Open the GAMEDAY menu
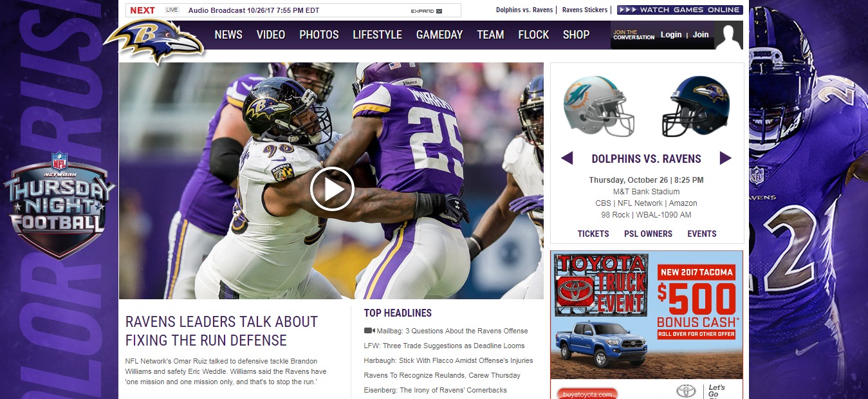 coord(439,35)
